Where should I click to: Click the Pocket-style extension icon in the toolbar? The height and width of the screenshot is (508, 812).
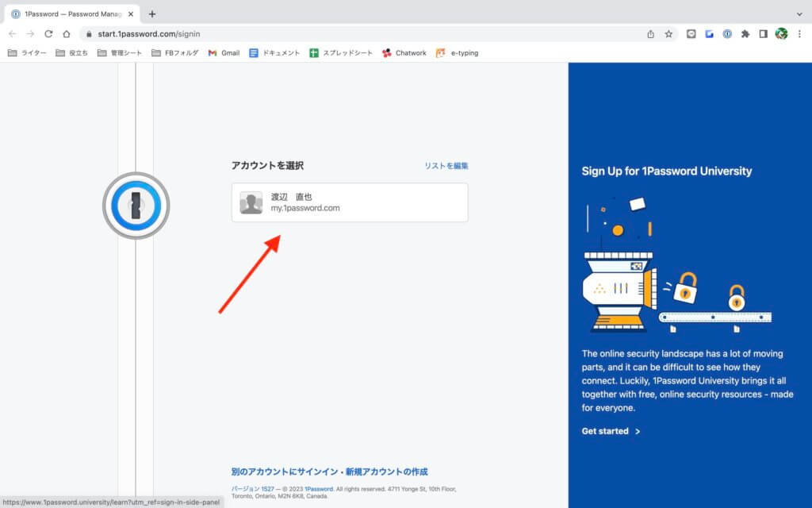[x=691, y=33]
